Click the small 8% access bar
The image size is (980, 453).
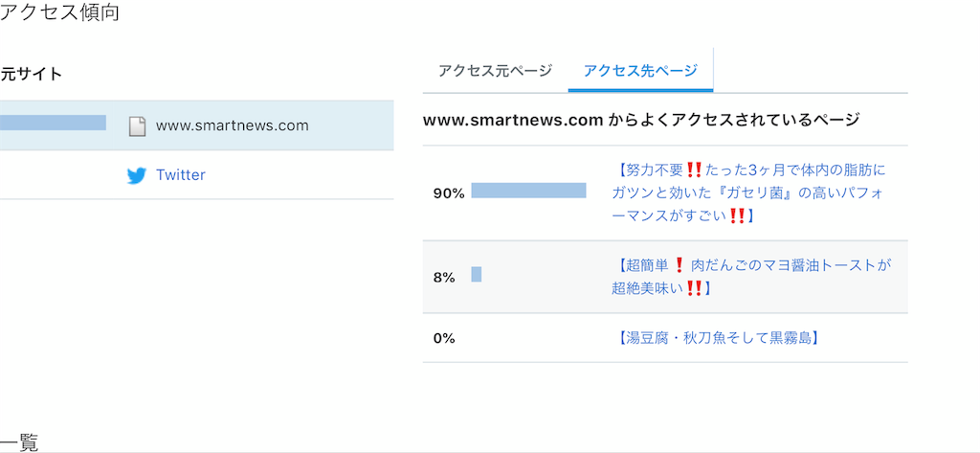477,274
